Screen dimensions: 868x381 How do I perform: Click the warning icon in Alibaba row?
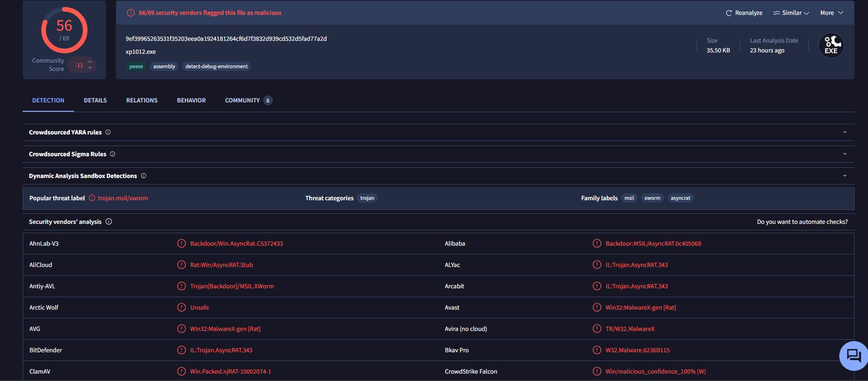pos(597,243)
